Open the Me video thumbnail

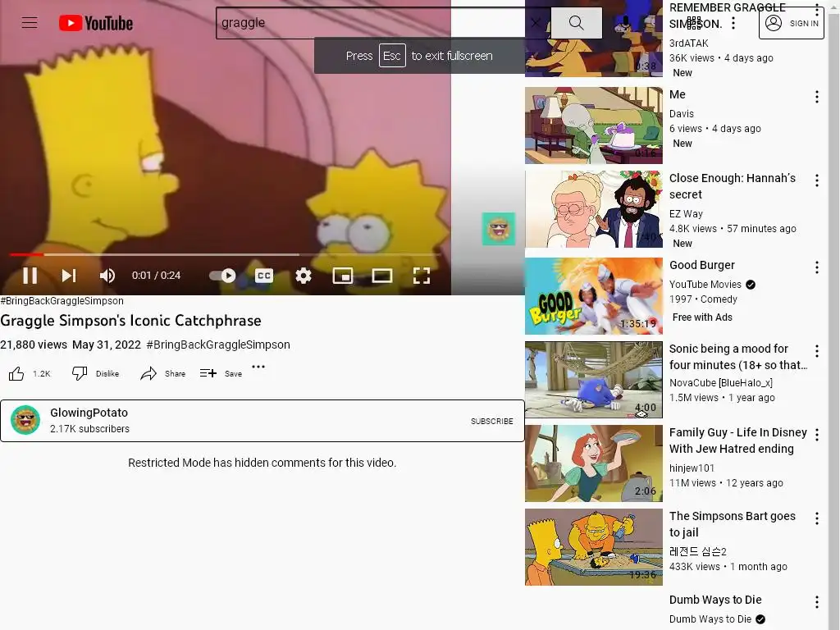[x=594, y=126]
